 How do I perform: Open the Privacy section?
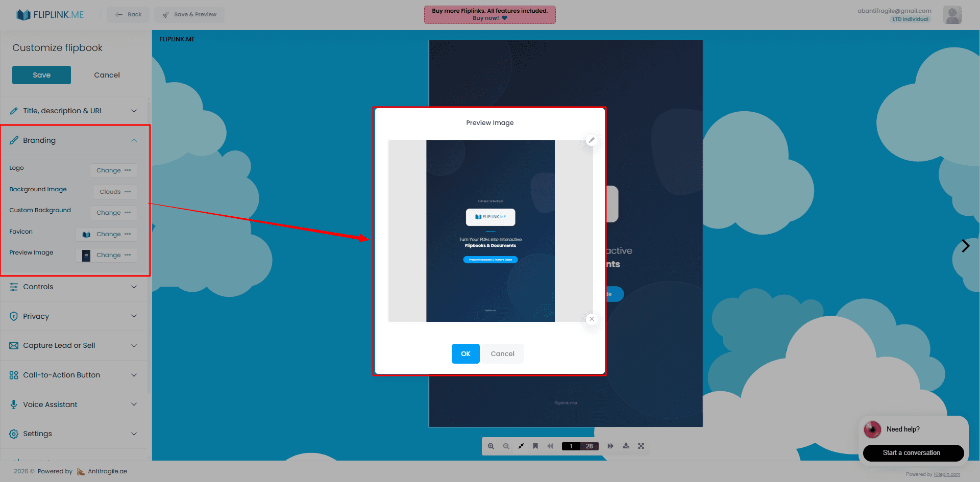[74, 316]
